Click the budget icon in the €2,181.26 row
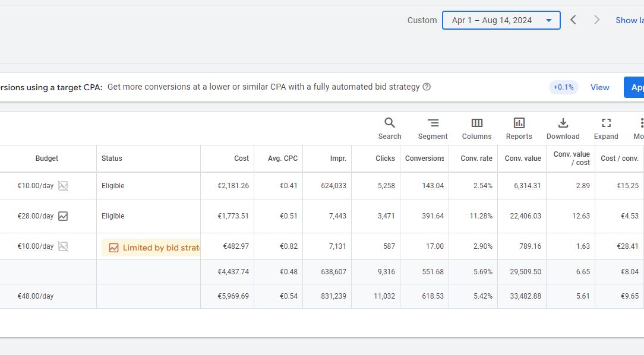Viewport: 644px width, 355px height. (x=63, y=186)
